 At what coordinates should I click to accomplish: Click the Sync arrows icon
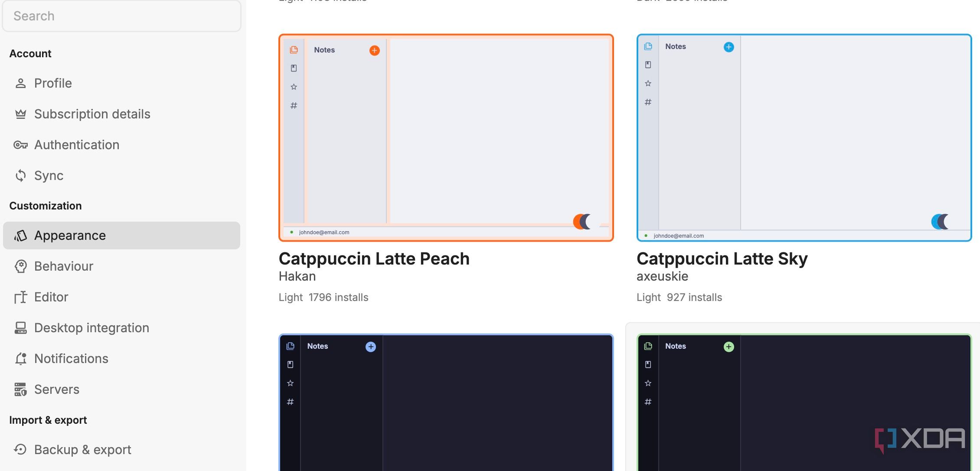pos(20,176)
